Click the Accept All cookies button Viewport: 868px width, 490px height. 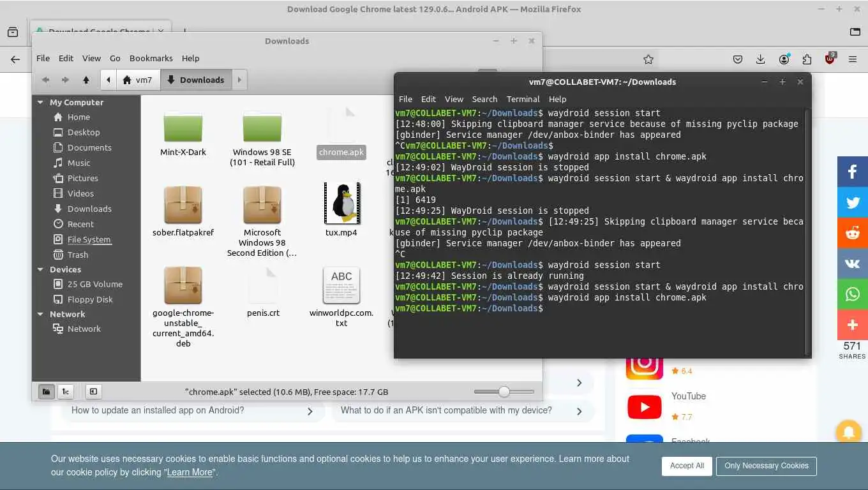pyautogui.click(x=687, y=466)
